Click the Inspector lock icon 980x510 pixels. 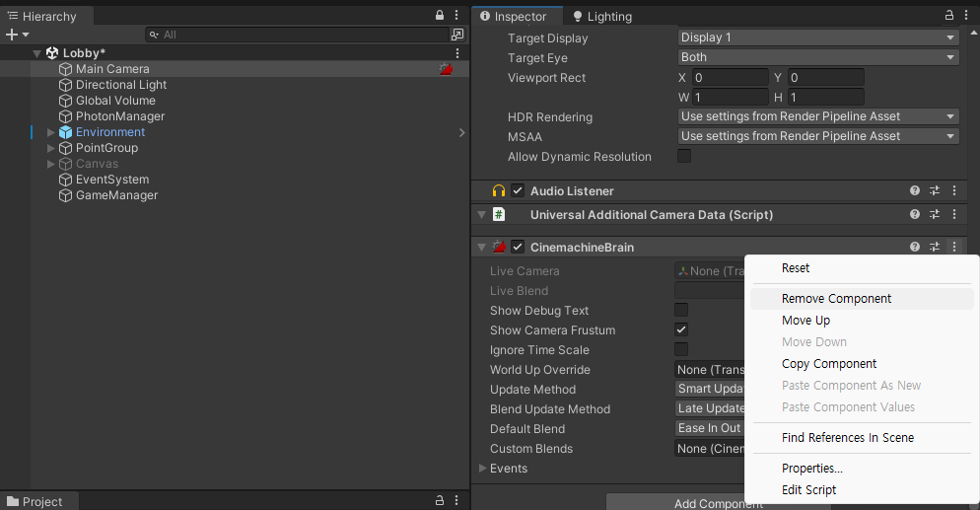click(x=949, y=15)
